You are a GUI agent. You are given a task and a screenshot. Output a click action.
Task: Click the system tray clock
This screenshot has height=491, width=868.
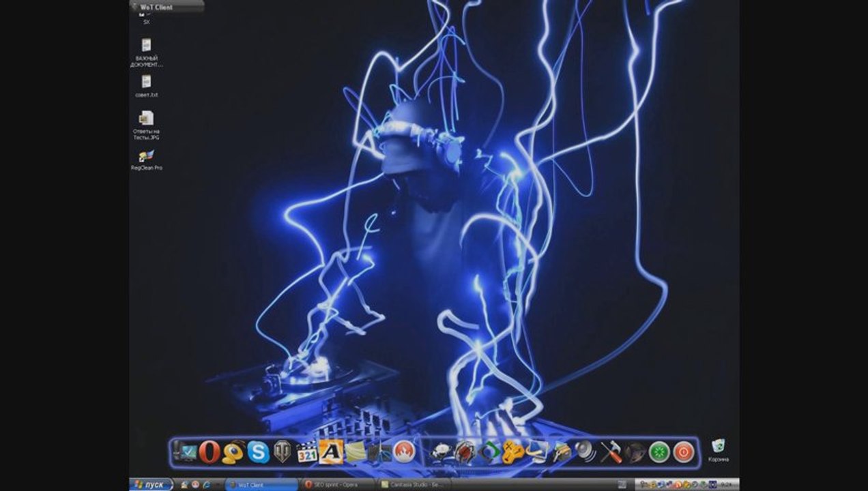tap(728, 485)
